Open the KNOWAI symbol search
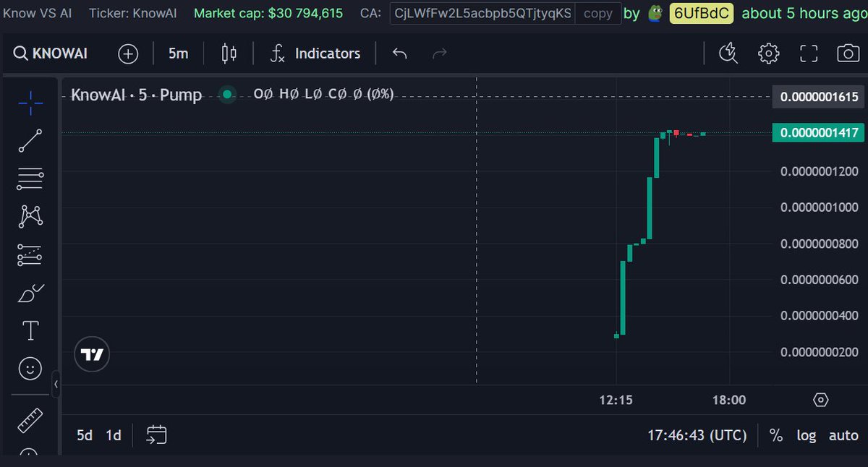868x467 pixels. 51,53
